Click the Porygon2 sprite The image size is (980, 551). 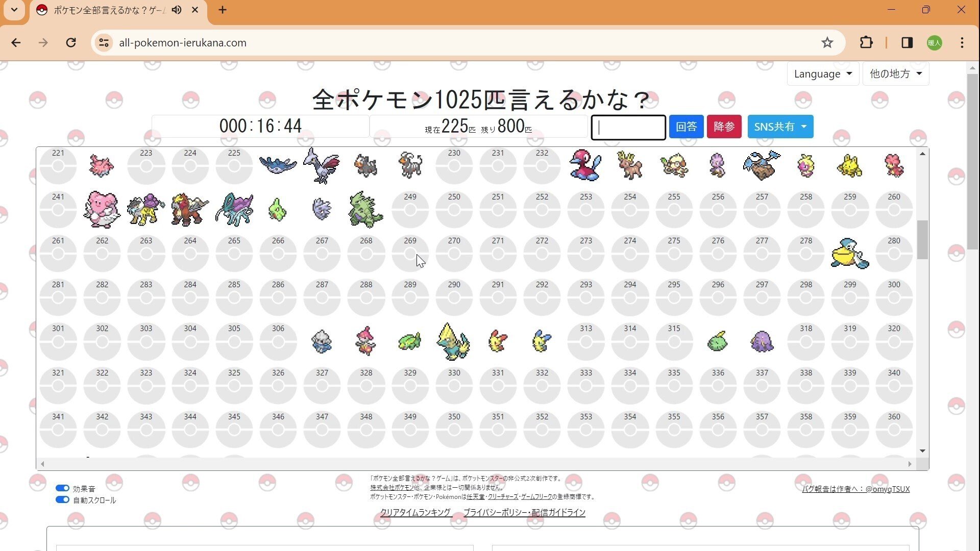(585, 165)
